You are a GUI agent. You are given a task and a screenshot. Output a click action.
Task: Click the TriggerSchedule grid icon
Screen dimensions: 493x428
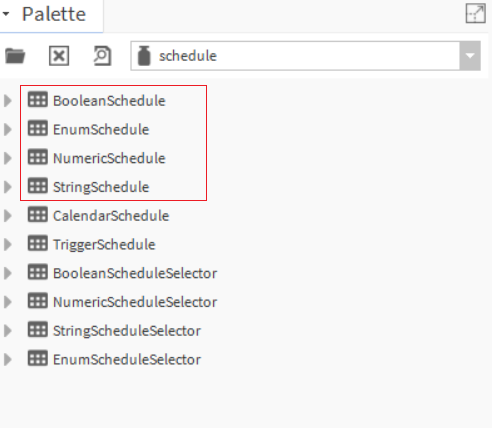point(38,243)
